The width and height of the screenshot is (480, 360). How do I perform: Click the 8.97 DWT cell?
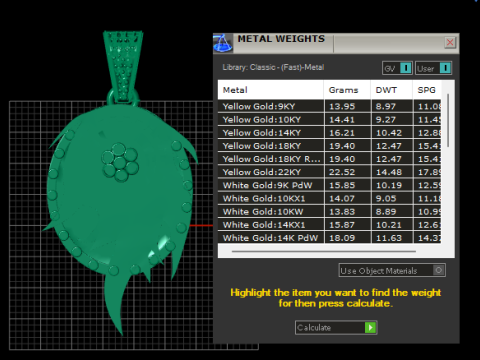pyautogui.click(x=392, y=106)
